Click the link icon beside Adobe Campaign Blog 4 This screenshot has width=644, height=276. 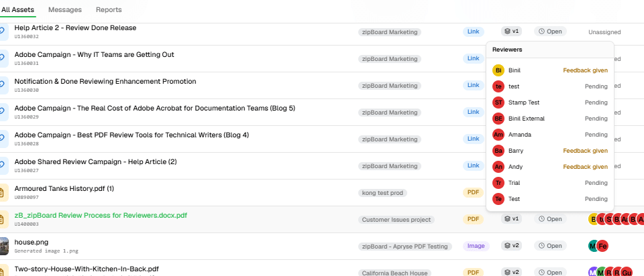click(3, 138)
